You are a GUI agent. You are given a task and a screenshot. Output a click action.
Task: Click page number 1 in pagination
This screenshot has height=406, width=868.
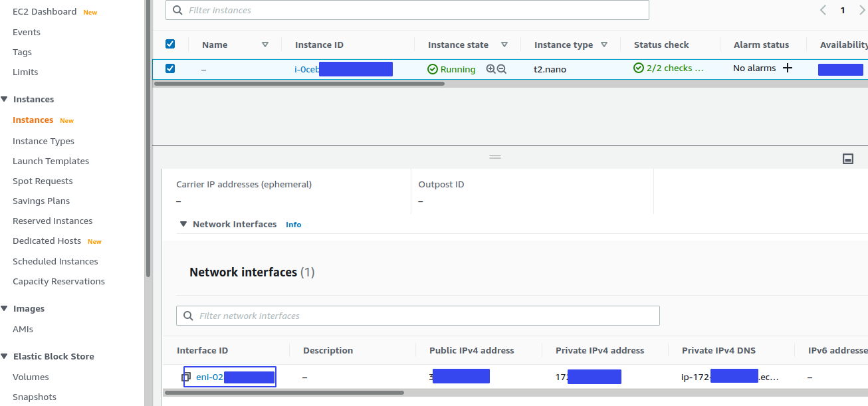pos(843,10)
